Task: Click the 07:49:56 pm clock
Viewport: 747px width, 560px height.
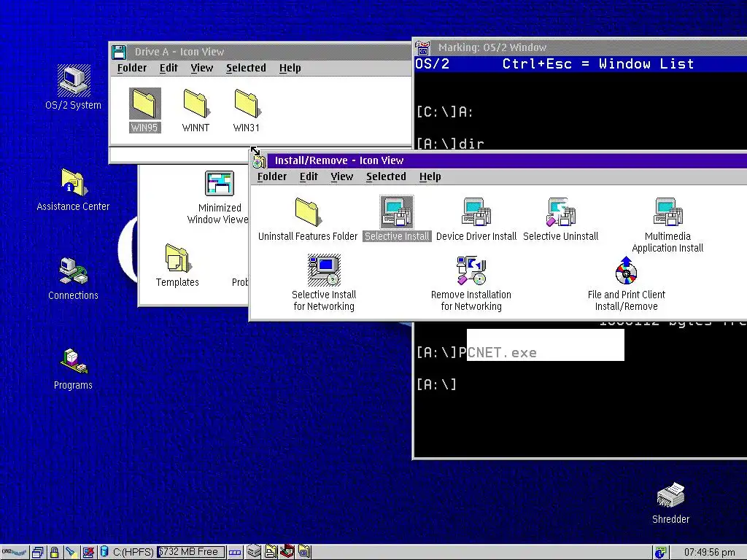Action: 709,553
